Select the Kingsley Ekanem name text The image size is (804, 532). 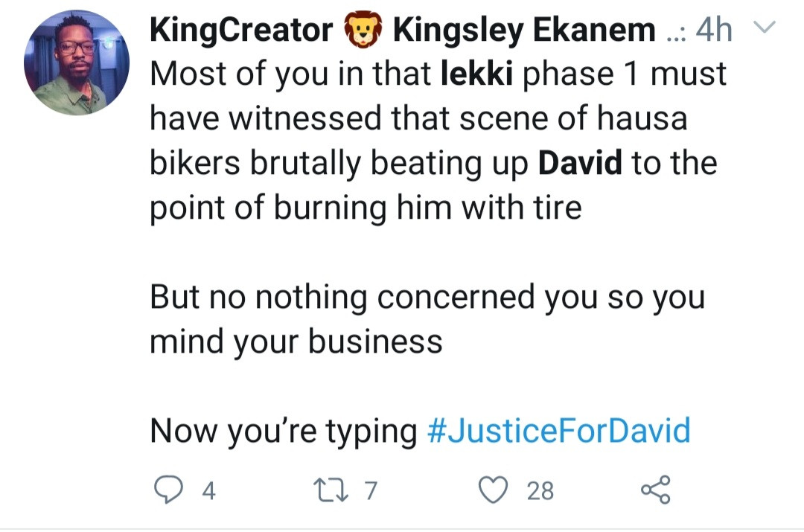(524, 31)
